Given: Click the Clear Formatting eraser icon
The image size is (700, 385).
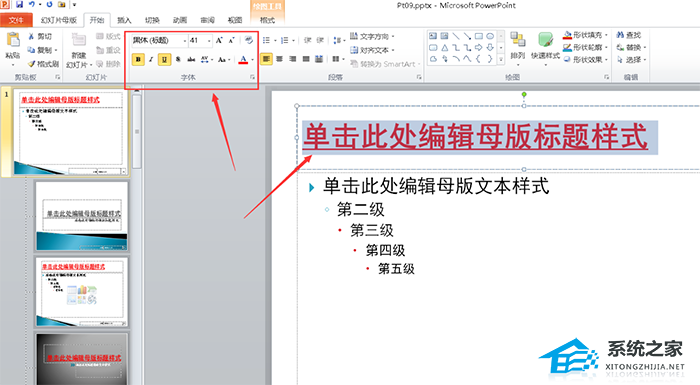Looking at the screenshot, I should click(x=249, y=41).
